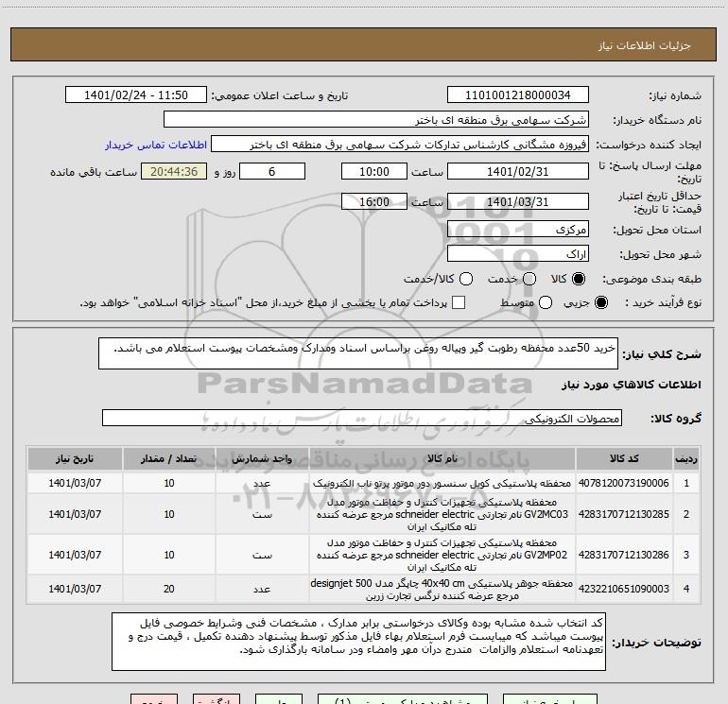Select the خدمت radio button
The image size is (728, 704).
pyautogui.click(x=529, y=279)
